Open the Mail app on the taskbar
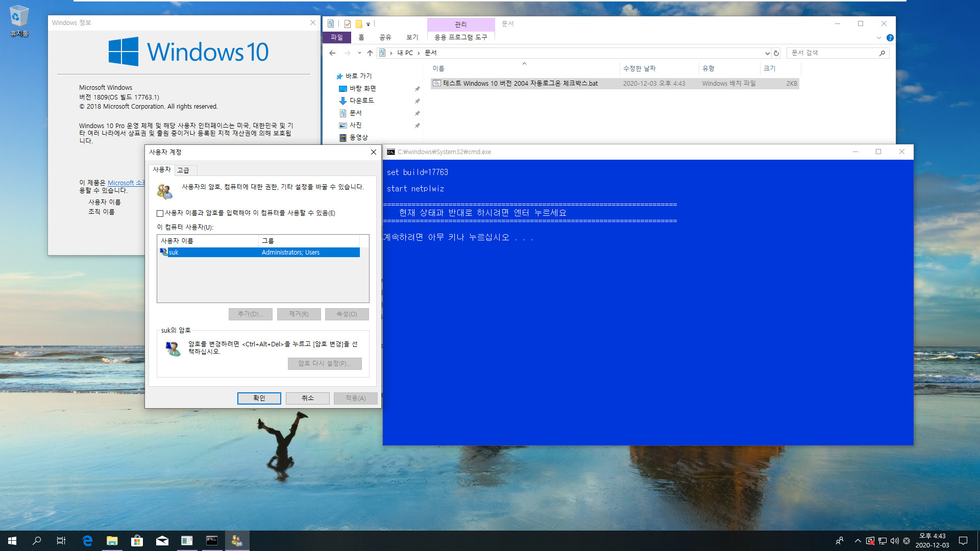 tap(162, 541)
